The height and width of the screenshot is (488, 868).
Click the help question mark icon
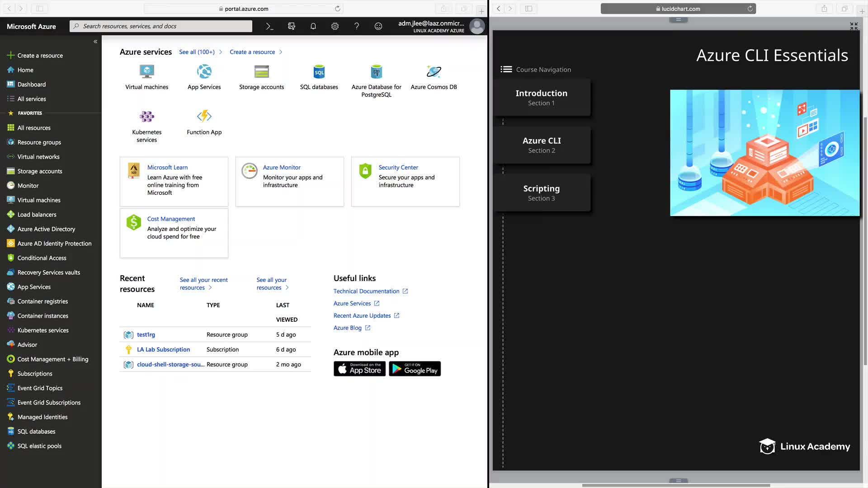coord(356,26)
